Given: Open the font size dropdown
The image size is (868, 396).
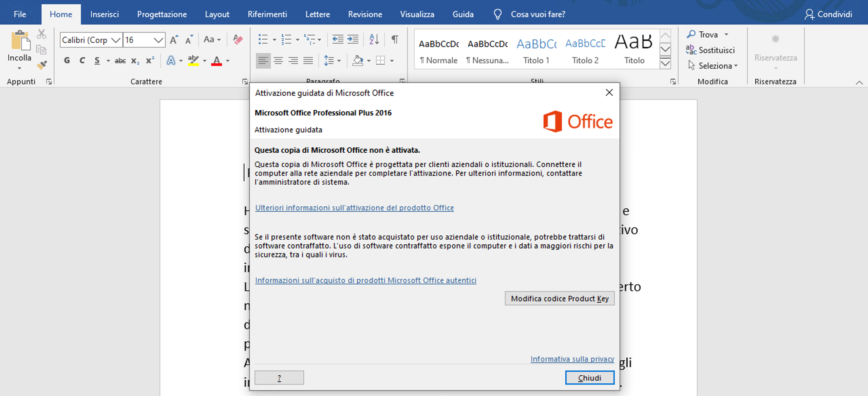Looking at the screenshot, I should coord(158,40).
